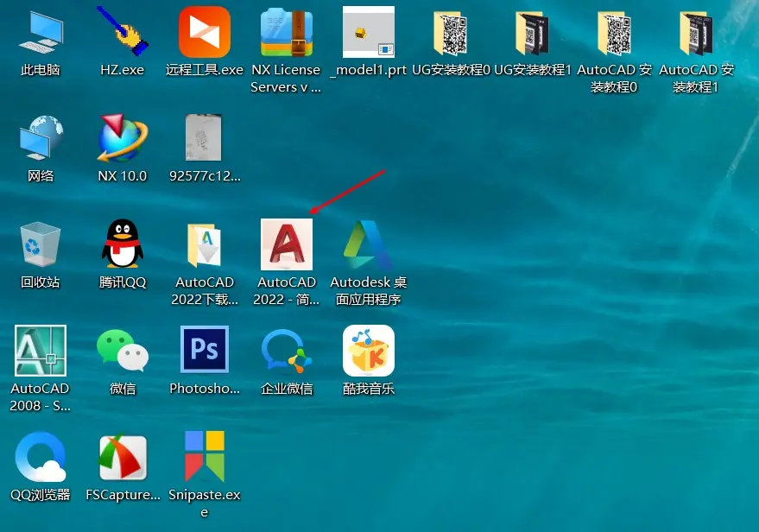Select the FSCapture icon
The height and width of the screenshot is (532, 759).
pos(123,458)
